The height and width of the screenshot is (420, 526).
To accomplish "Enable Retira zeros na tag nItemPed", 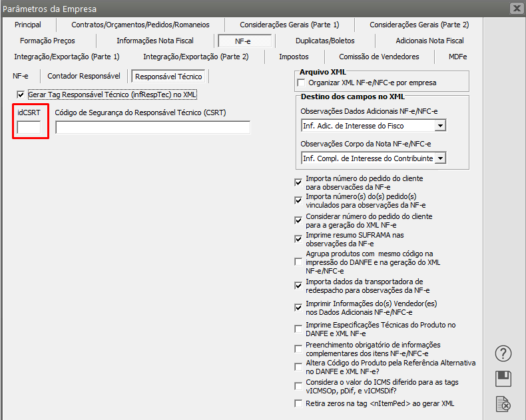I will click(298, 403).
